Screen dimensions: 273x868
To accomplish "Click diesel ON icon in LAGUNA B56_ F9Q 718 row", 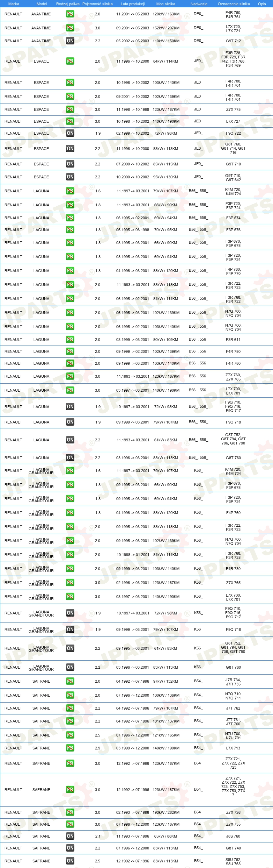I will click(x=70, y=422).
